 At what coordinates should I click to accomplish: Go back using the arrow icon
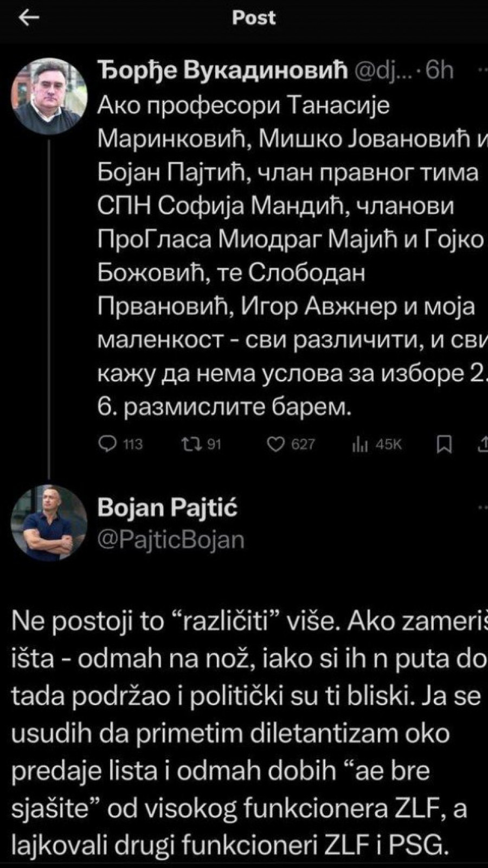[x=29, y=18]
